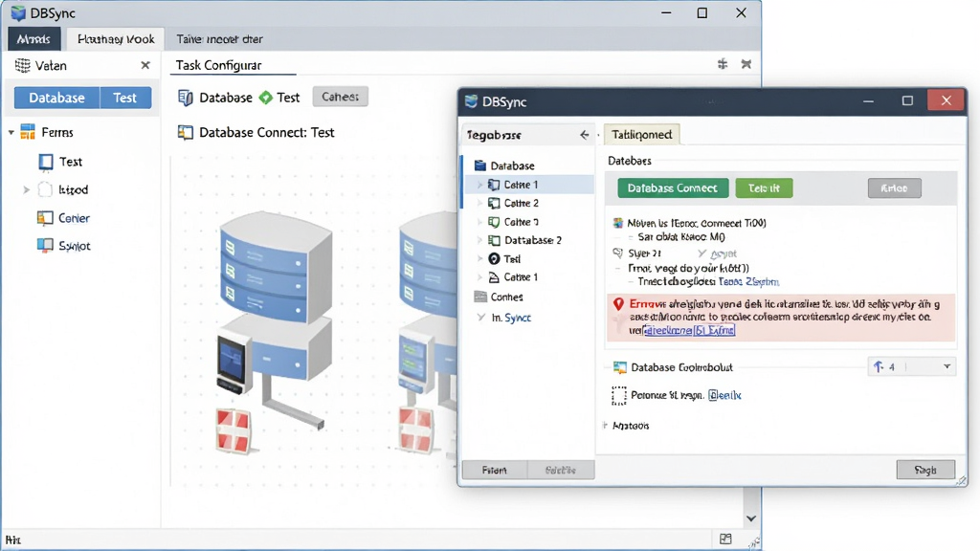Viewport: 980px width, 551px height.
Task: Click the DBSync dialog title bar icon
Action: tap(471, 101)
